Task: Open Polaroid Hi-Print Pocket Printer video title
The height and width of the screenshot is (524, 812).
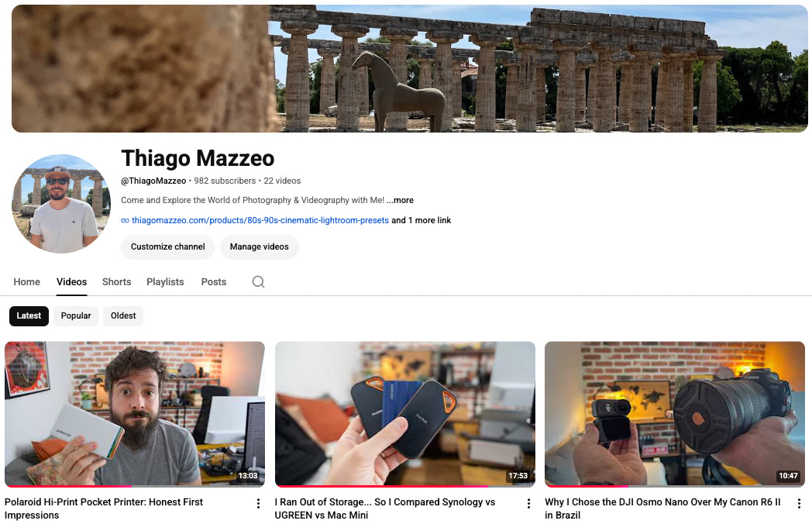Action: point(104,508)
